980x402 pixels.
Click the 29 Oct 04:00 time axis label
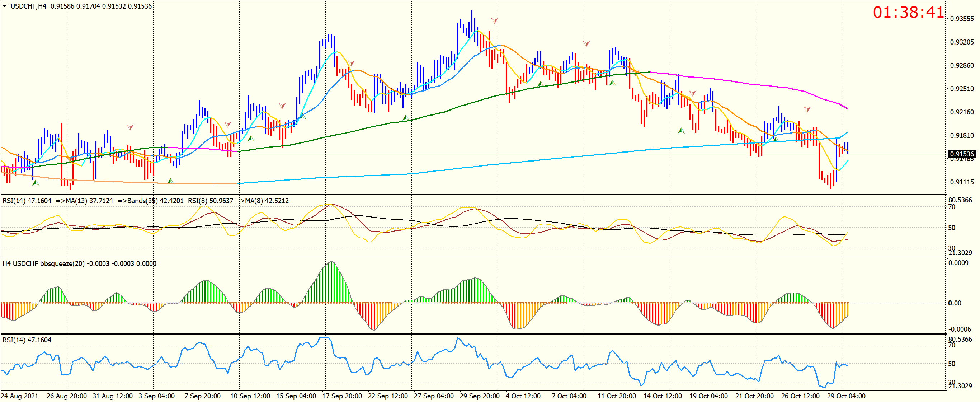pyautogui.click(x=846, y=396)
